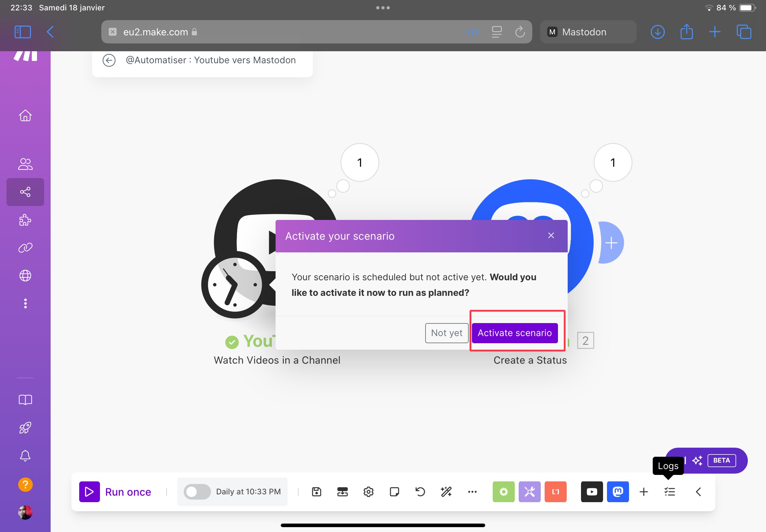Close the Activate your scenario dialog
Image resolution: width=766 pixels, height=532 pixels.
point(550,236)
